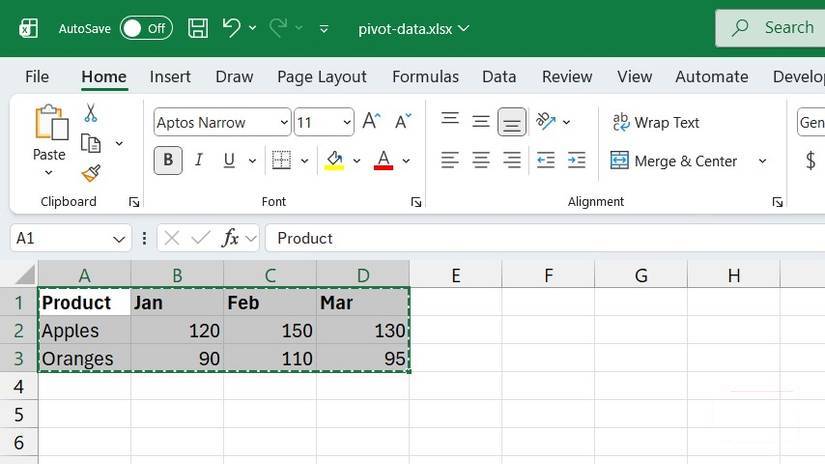
Task: Apply yellow Fill Color bucket
Action: pyautogui.click(x=334, y=160)
